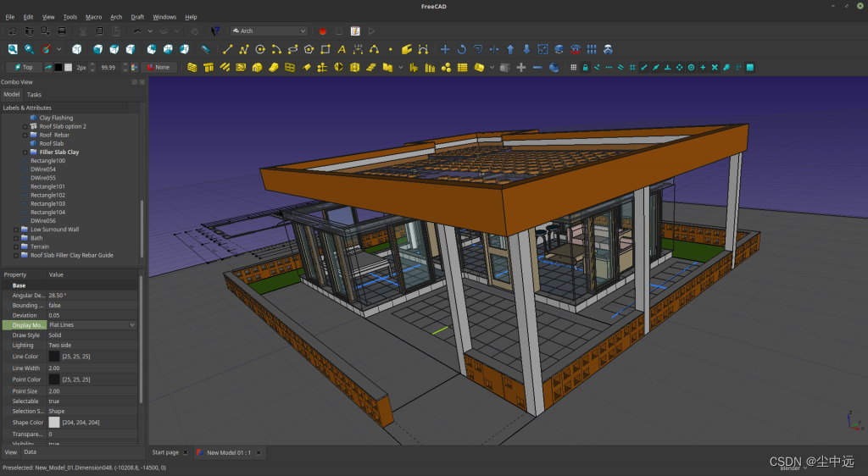Screen dimensions: 868x476
Task: Select the Draft Ellipse tool
Action: (x=292, y=49)
